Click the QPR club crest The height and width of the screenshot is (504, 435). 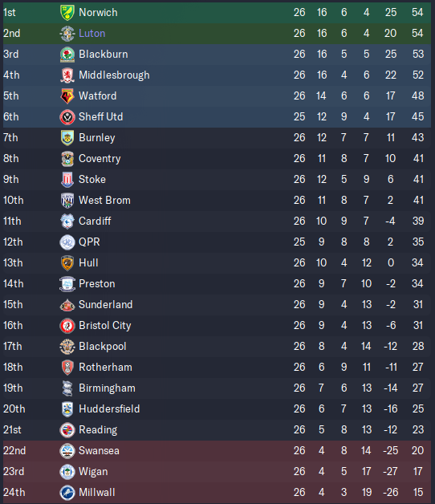tap(67, 242)
